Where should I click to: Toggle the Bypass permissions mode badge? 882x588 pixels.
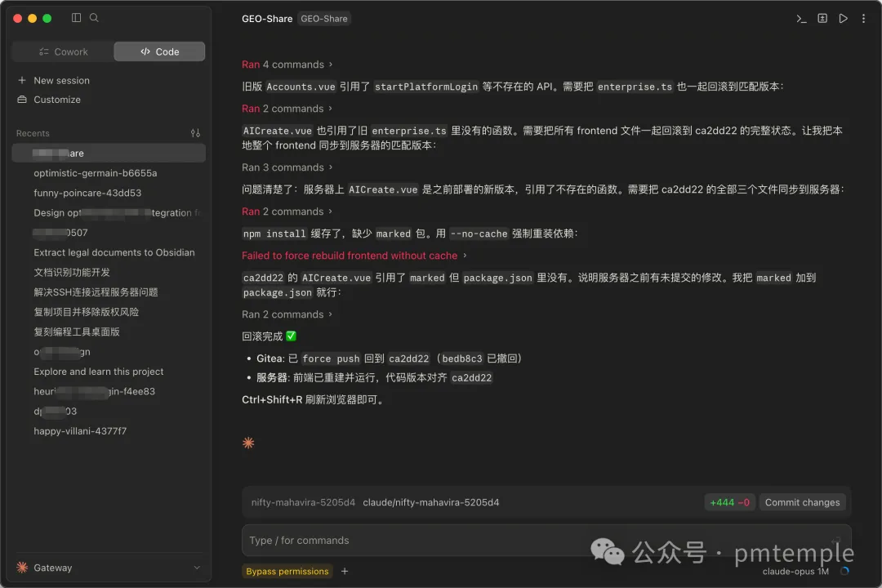click(287, 571)
